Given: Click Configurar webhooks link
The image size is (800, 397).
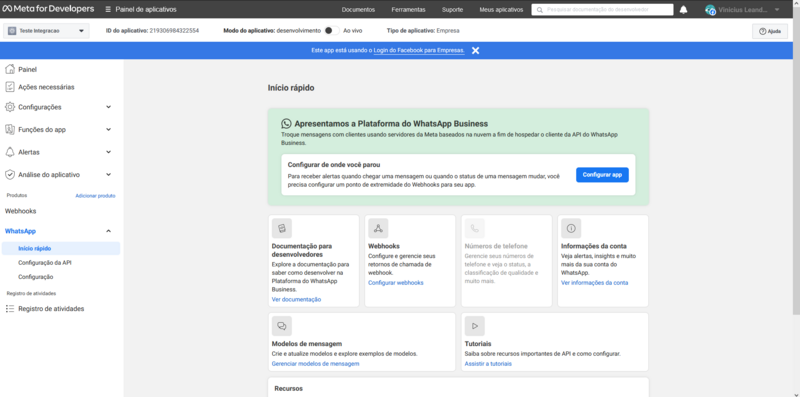Looking at the screenshot, I should pyautogui.click(x=395, y=283).
